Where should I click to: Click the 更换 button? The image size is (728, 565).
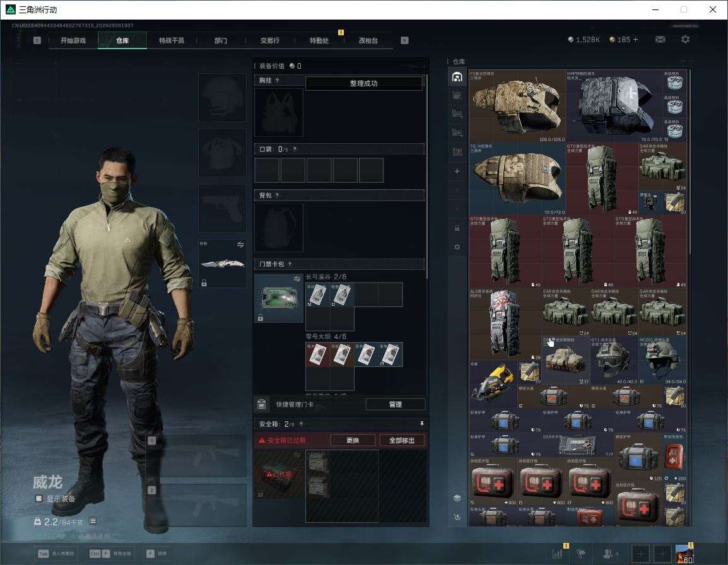[353, 440]
